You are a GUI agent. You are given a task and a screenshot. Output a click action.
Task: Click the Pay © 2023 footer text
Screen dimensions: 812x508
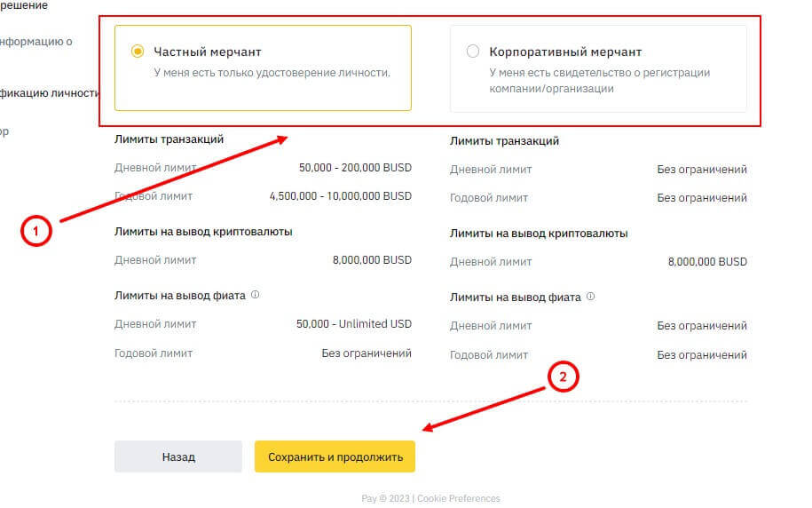[x=385, y=498]
